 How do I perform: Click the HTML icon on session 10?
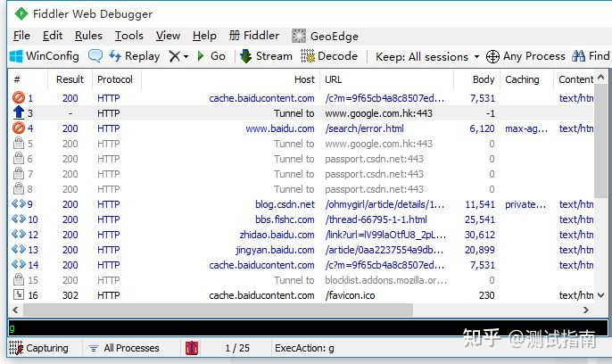pyautogui.click(x=19, y=219)
